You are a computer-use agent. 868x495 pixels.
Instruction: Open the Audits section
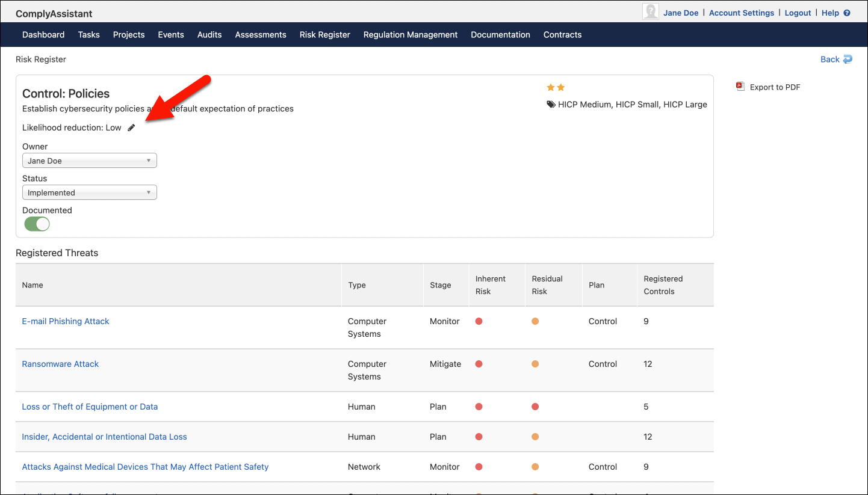coord(209,35)
